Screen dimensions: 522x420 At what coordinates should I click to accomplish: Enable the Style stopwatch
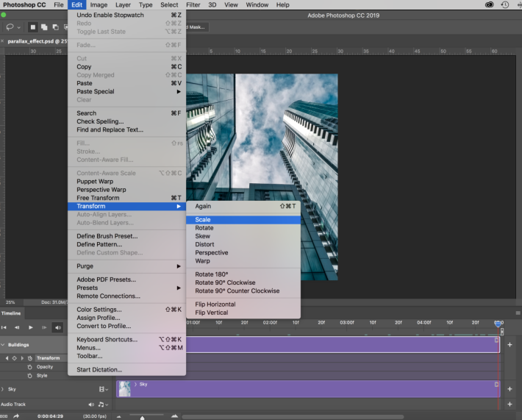pos(29,375)
